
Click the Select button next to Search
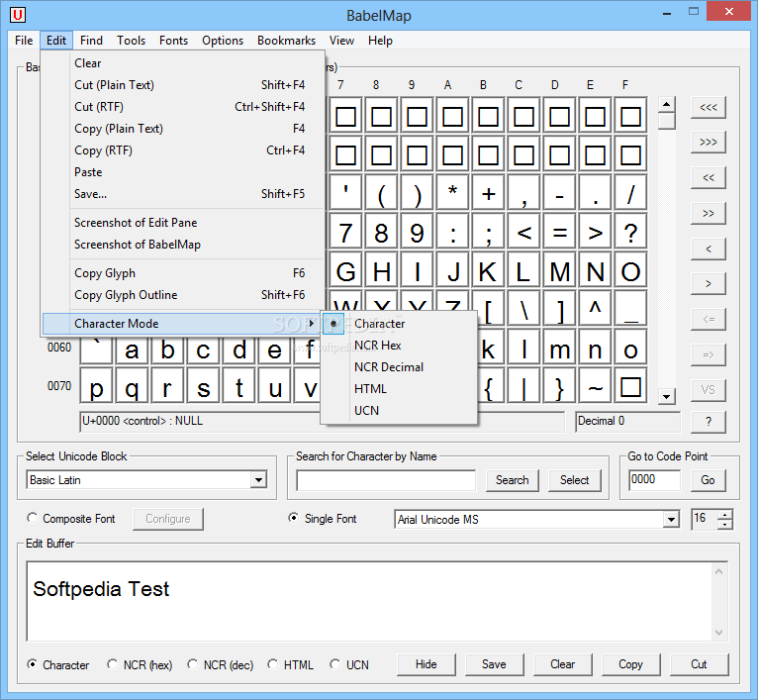[574, 480]
